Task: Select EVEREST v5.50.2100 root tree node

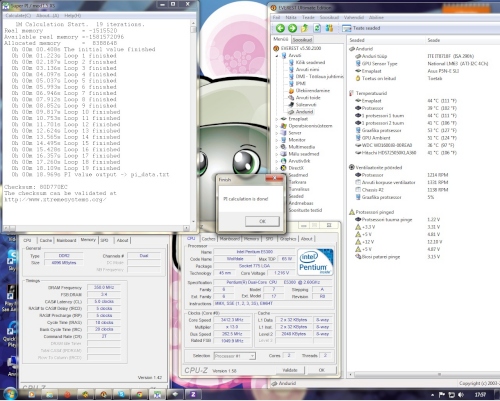Action: click(x=297, y=48)
